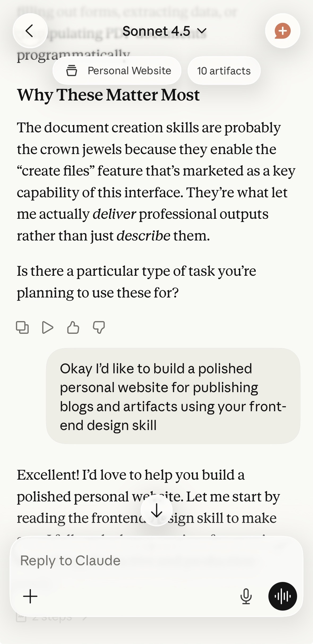Tap the user message about building a personal website
Viewport: 313px width, 644px height.
click(x=173, y=396)
